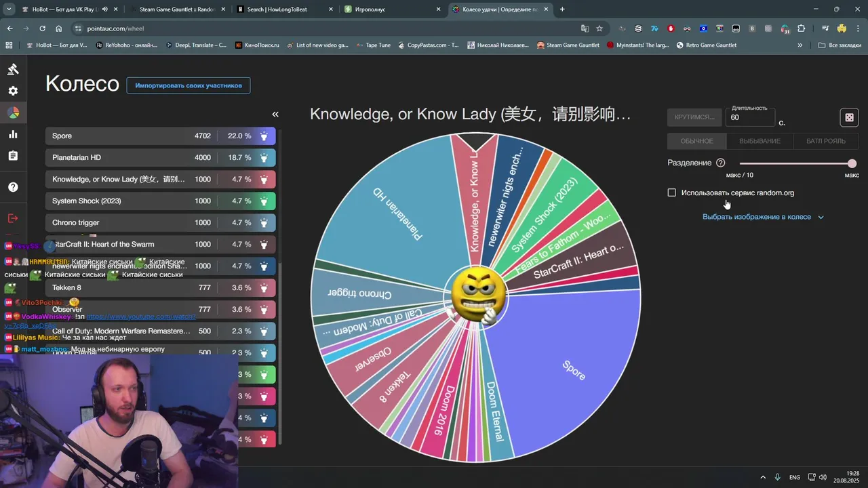Screen dimensions: 868x488
Task: Select the БАТЛ РОЯЛЬ wheel mode
Action: coord(825,141)
